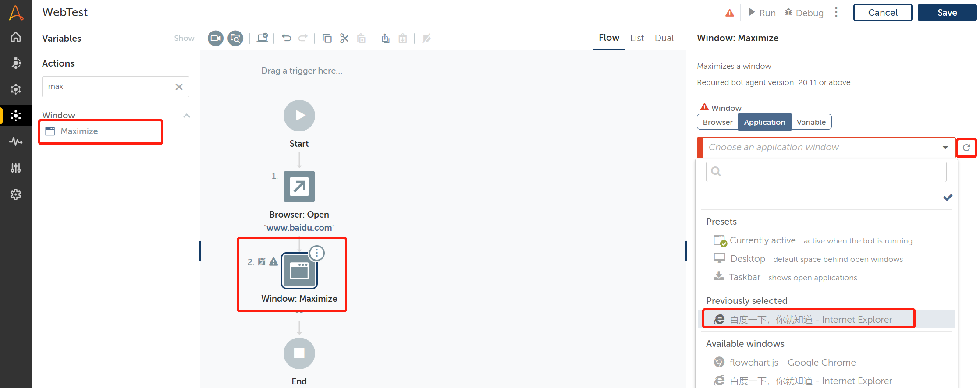Open the Home icon in sidebar
The image size is (980, 388).
pos(16,37)
